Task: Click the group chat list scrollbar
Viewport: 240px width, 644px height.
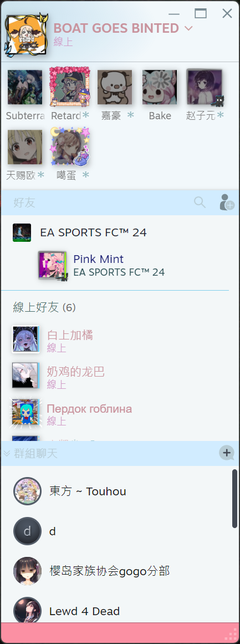Action: (234, 499)
